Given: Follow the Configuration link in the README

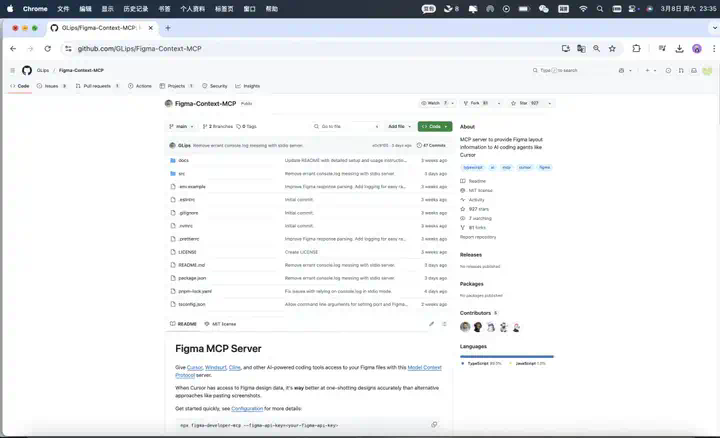Looking at the screenshot, I should pyautogui.click(x=247, y=409).
